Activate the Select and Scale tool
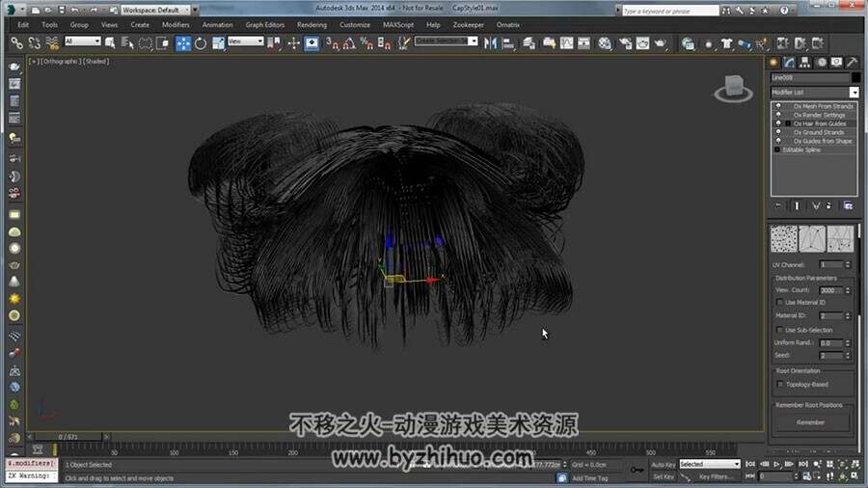The height and width of the screenshot is (488, 868). pos(218,43)
